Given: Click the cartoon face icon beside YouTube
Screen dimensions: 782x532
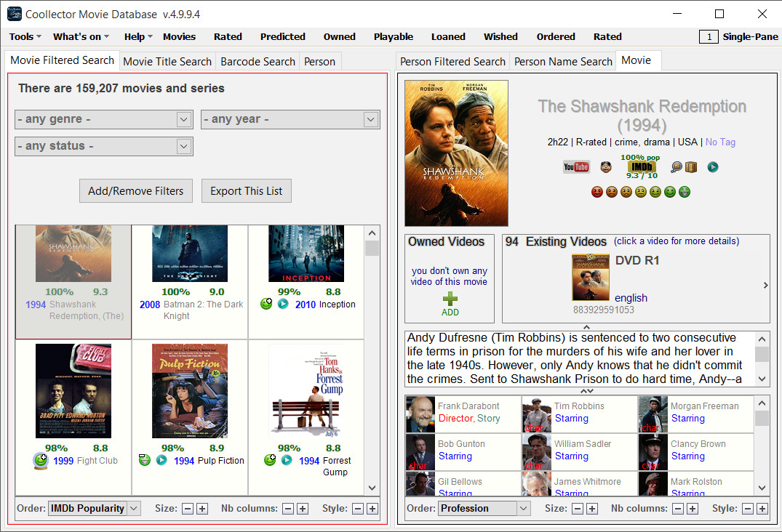Looking at the screenshot, I should tap(606, 167).
